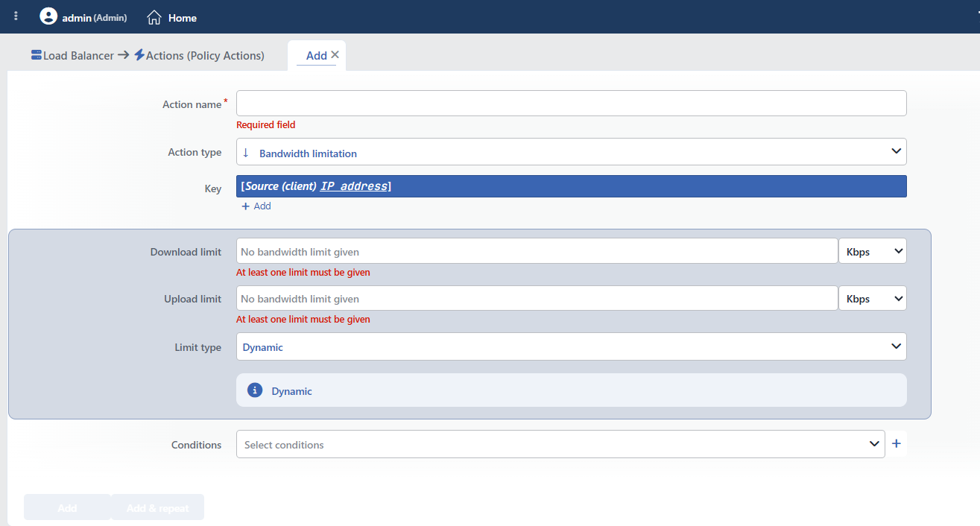Click the IP_address underlined link in Key

pyautogui.click(x=354, y=186)
